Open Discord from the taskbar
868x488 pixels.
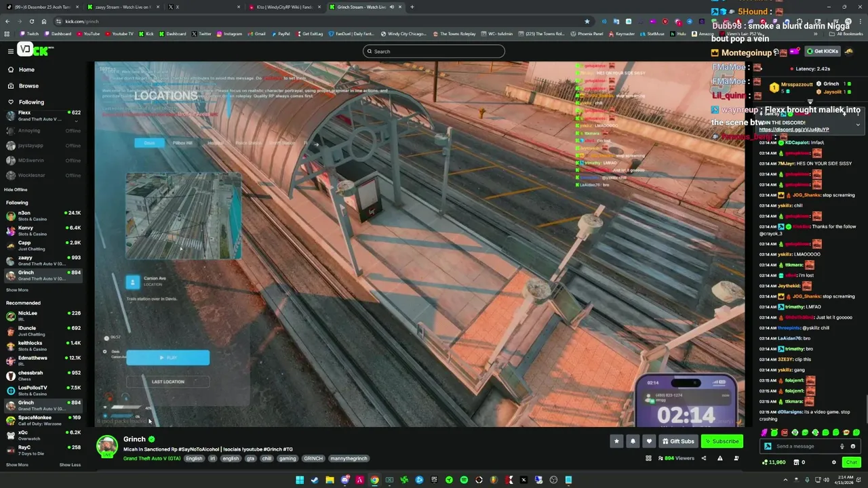(x=344, y=480)
